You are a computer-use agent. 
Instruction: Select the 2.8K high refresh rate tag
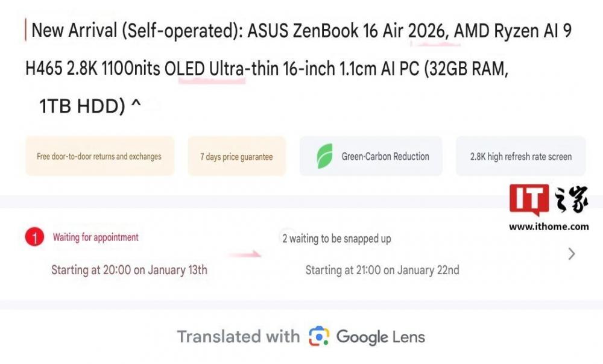[520, 157]
